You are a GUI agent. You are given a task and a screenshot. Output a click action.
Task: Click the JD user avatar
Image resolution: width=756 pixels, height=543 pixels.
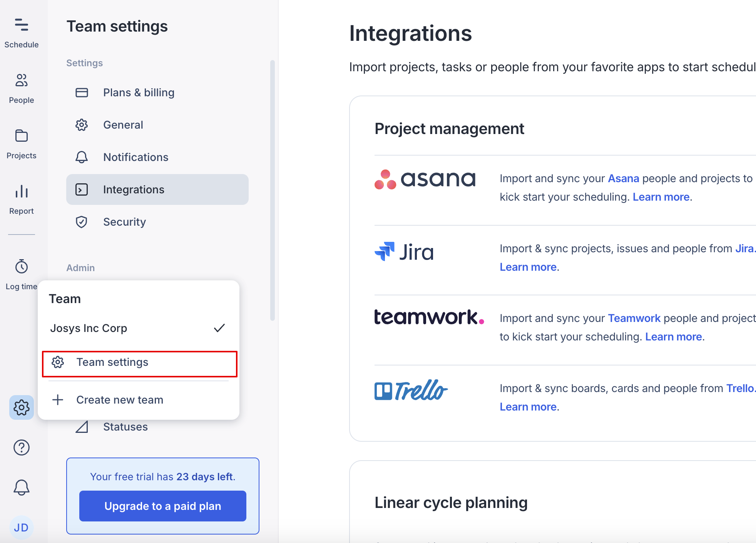(22, 527)
